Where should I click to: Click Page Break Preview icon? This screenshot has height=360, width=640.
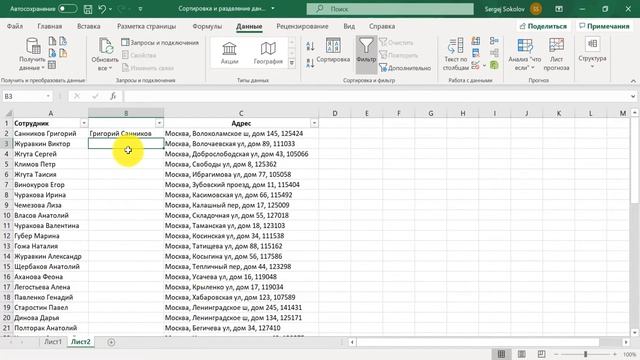click(541, 354)
